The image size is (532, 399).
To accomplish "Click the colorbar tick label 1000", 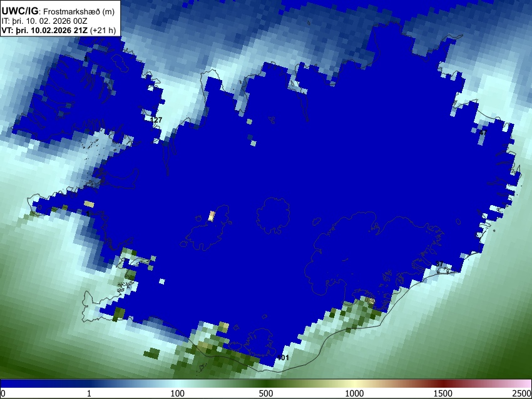I will pyautogui.click(x=354, y=393).
